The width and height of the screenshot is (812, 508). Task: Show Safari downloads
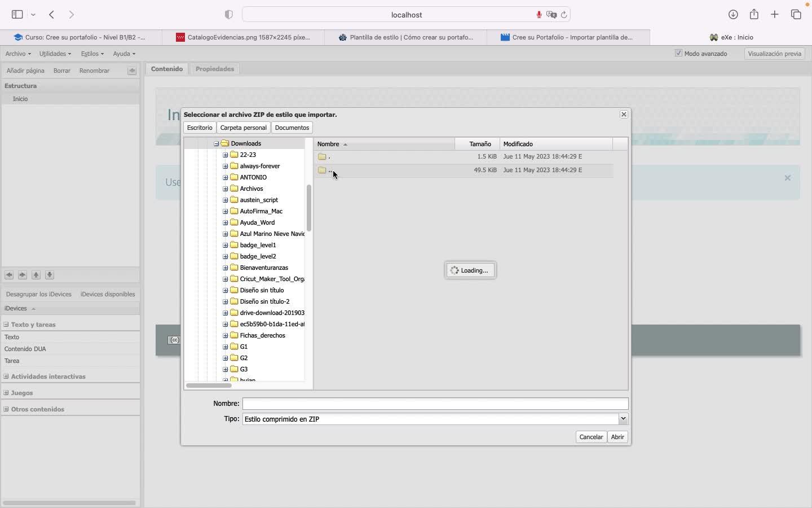(733, 15)
